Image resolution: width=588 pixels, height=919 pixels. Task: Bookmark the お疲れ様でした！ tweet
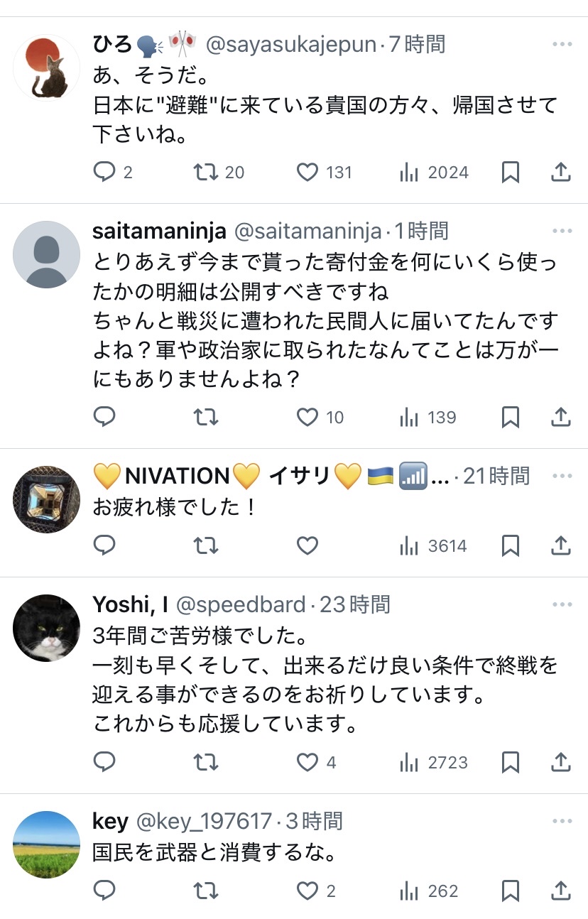pos(511,545)
